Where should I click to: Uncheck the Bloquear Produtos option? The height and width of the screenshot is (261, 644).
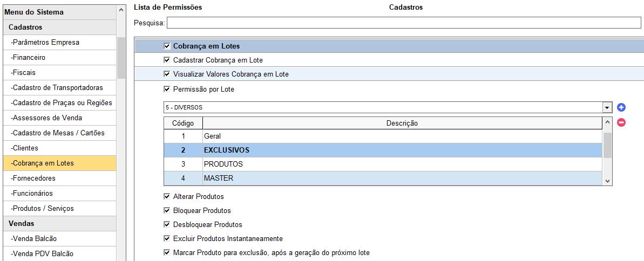[167, 210]
